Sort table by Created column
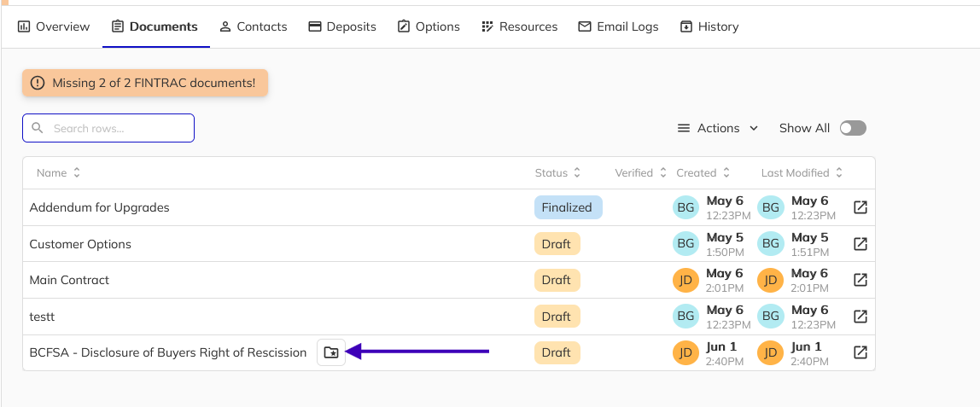This screenshot has width=980, height=407. pyautogui.click(x=703, y=173)
